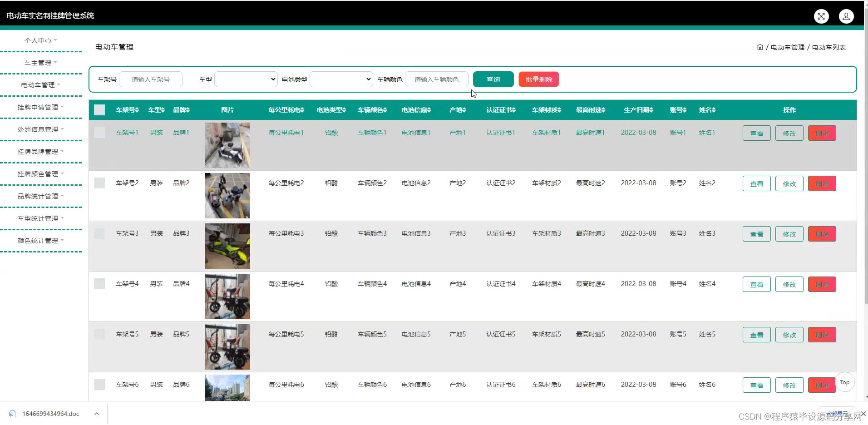This screenshot has width=868, height=425.
Task: Click the home icon in the breadcrumb
Action: pos(759,46)
